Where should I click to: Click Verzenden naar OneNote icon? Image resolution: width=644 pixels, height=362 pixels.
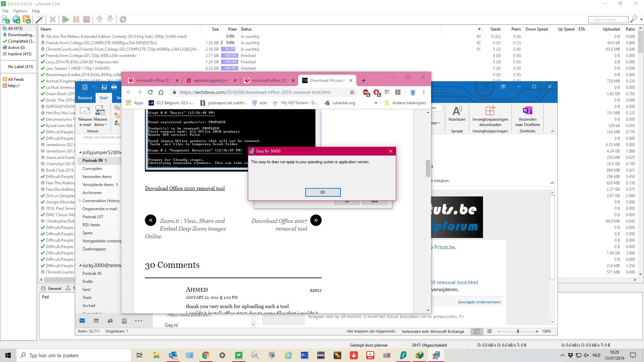coord(528,116)
